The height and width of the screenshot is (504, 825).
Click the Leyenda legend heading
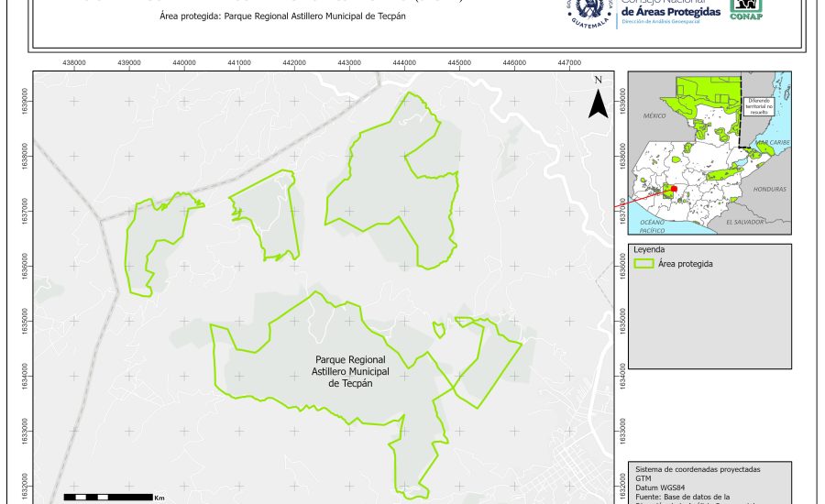point(649,249)
